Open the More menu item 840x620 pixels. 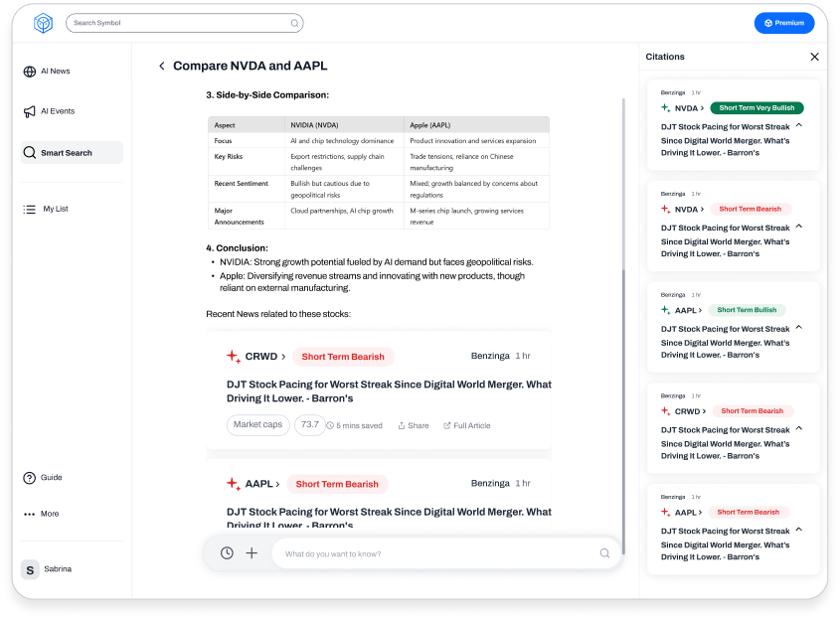[x=41, y=514]
